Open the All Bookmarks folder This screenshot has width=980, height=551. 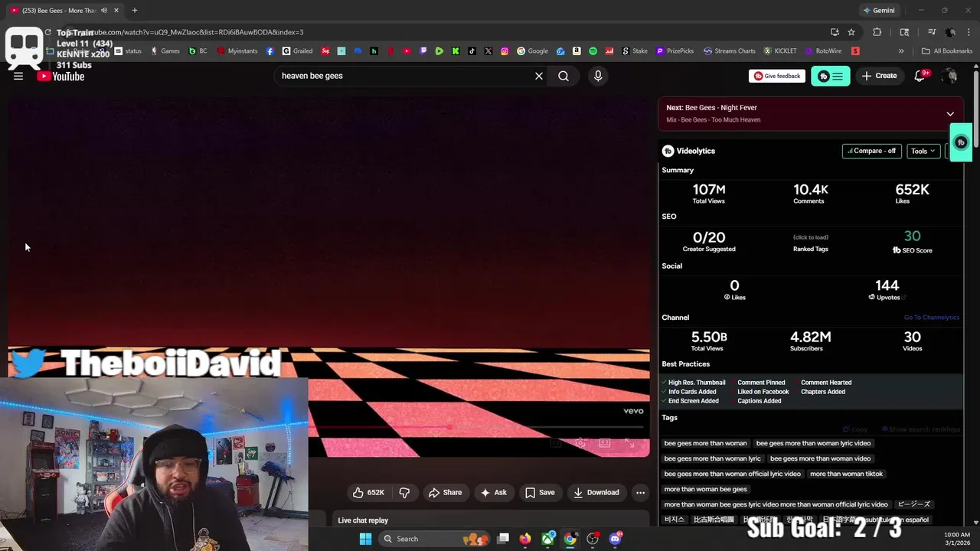point(947,51)
